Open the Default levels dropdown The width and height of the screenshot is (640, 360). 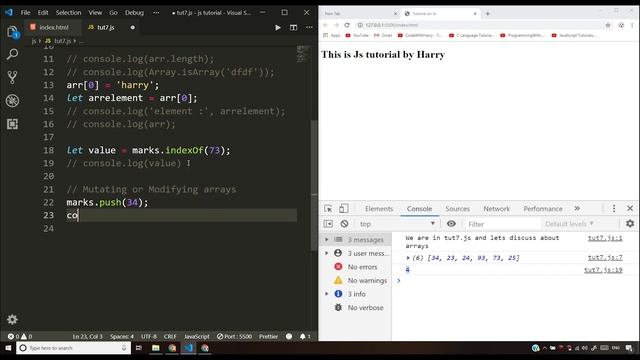(x=569, y=224)
